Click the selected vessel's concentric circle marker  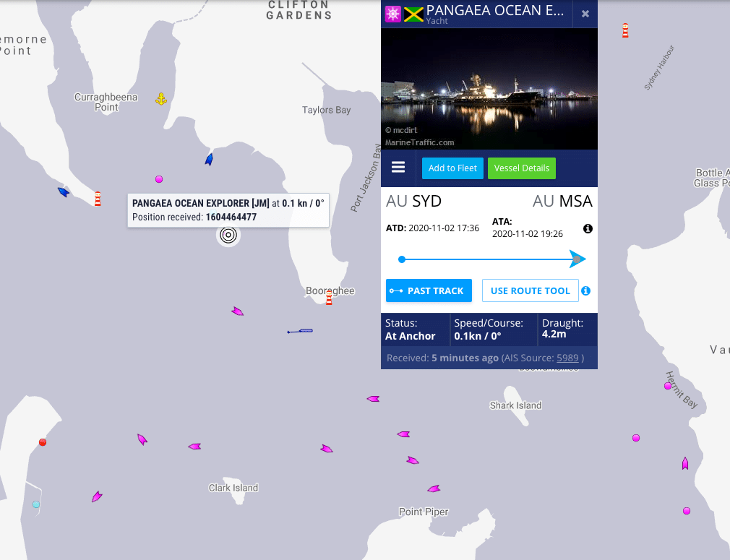point(228,235)
